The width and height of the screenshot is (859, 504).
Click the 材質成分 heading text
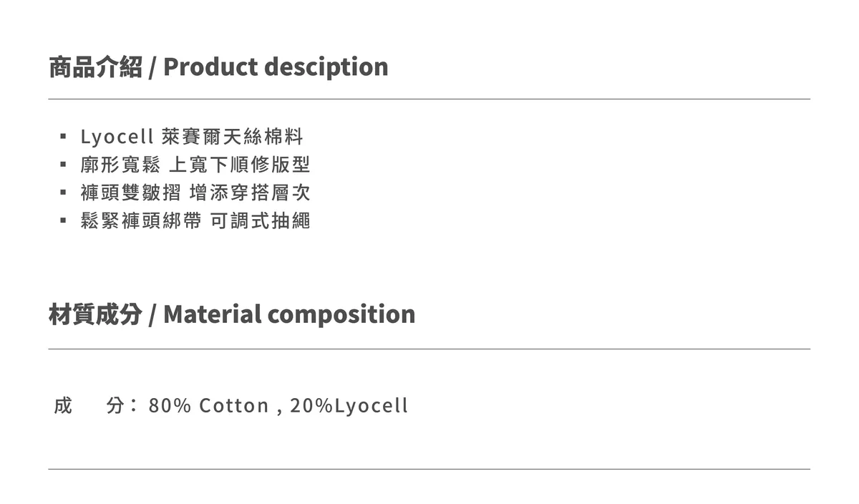click(x=95, y=314)
